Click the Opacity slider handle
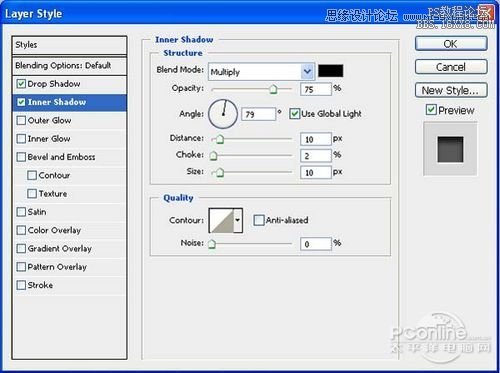The image size is (500, 373). point(273,89)
